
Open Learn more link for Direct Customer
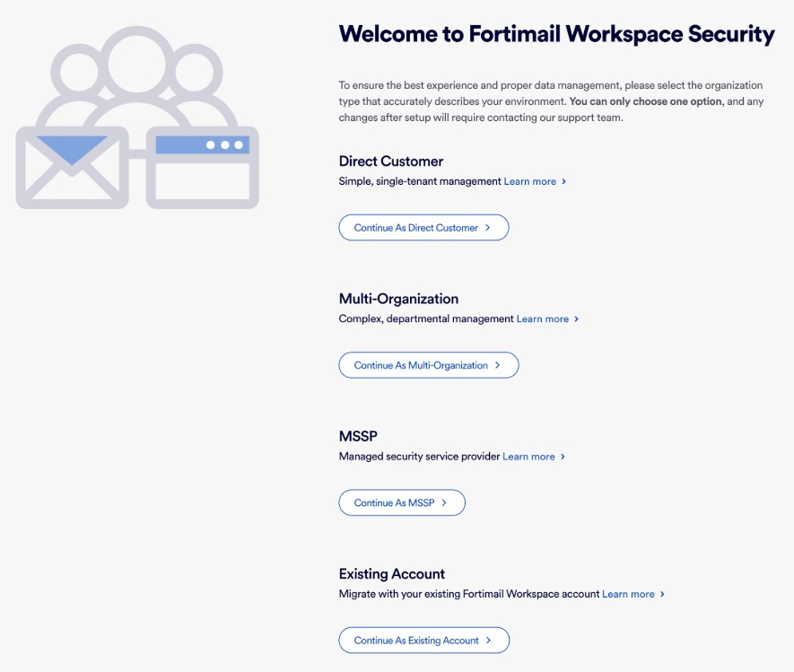(x=529, y=181)
